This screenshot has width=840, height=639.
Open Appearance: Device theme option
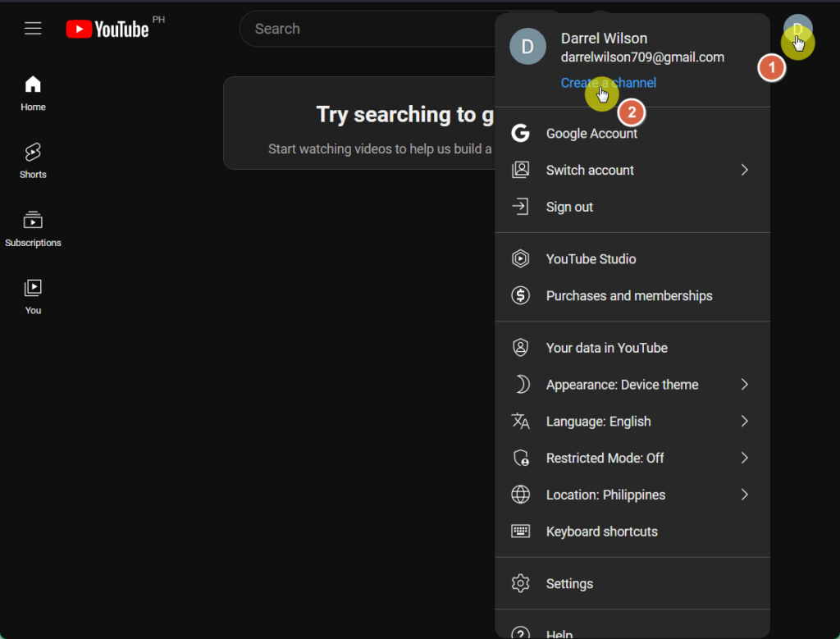[x=632, y=385]
